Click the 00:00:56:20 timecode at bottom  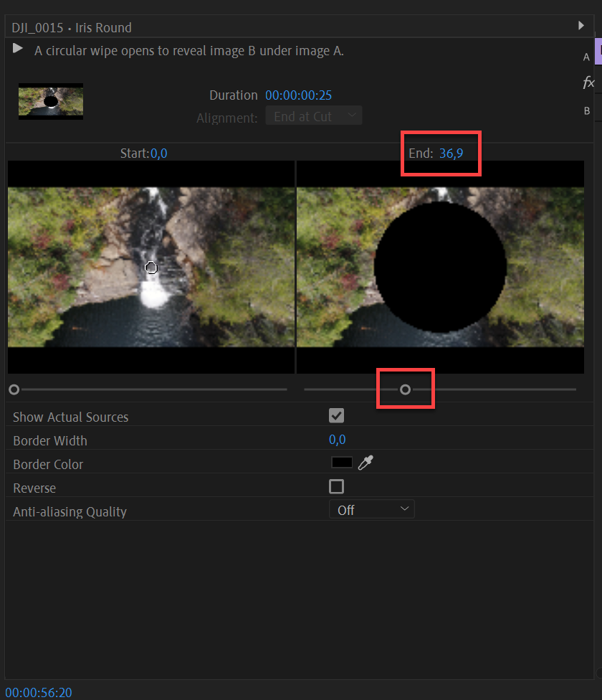click(x=38, y=692)
